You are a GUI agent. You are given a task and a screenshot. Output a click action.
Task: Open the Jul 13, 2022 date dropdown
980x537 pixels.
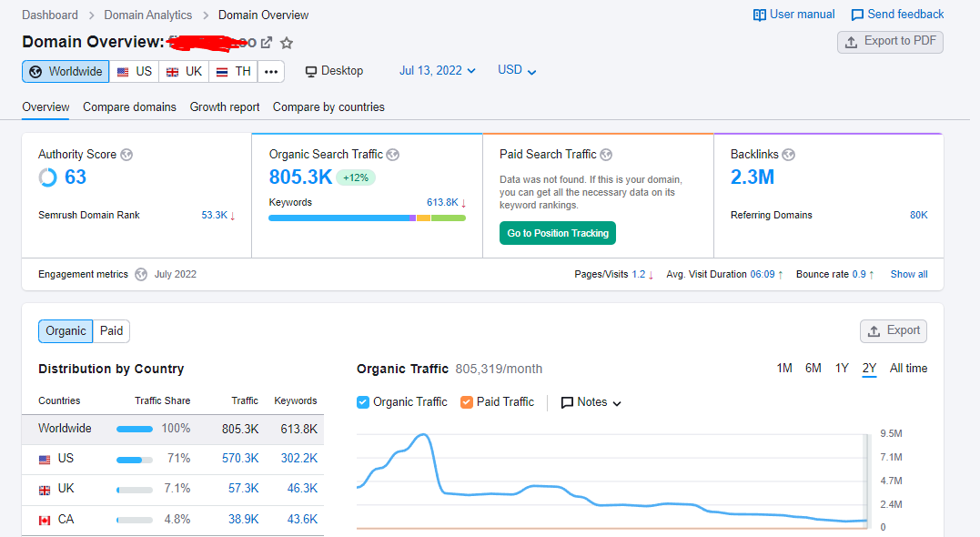coord(438,71)
